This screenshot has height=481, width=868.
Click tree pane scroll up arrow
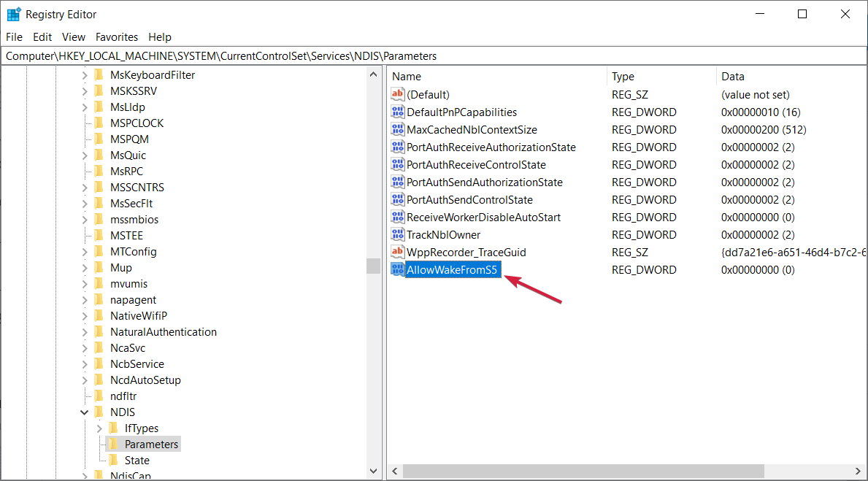click(x=373, y=74)
